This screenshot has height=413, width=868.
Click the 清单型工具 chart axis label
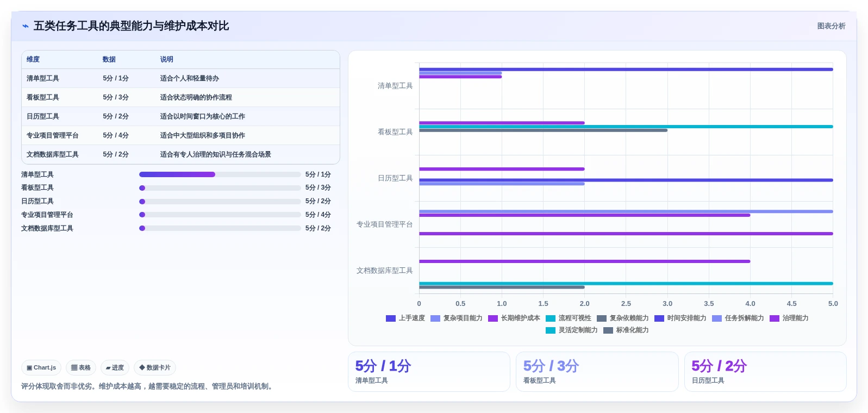(395, 86)
